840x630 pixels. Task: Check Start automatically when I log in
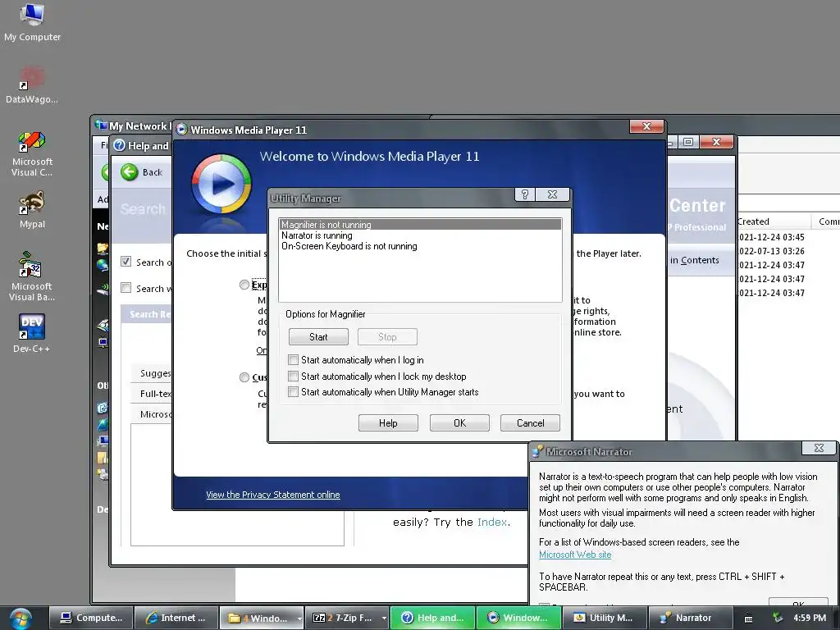tap(293, 360)
